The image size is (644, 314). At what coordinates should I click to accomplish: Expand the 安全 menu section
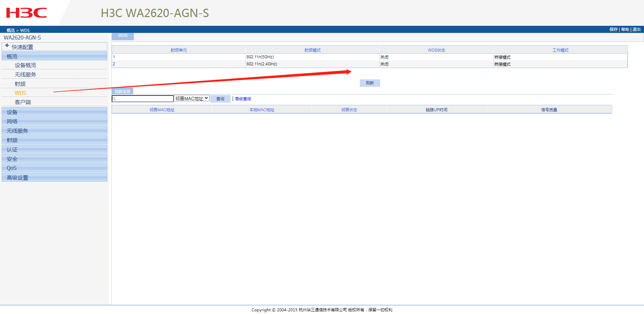(x=54, y=159)
